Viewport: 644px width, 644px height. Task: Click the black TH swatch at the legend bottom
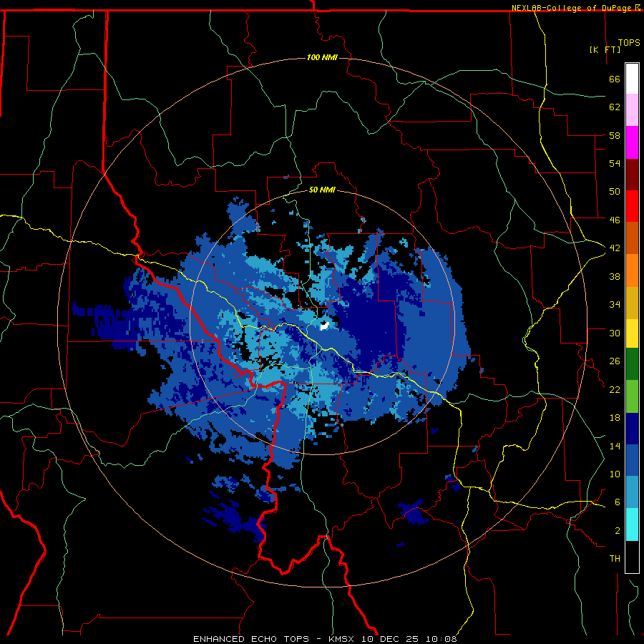click(632, 557)
